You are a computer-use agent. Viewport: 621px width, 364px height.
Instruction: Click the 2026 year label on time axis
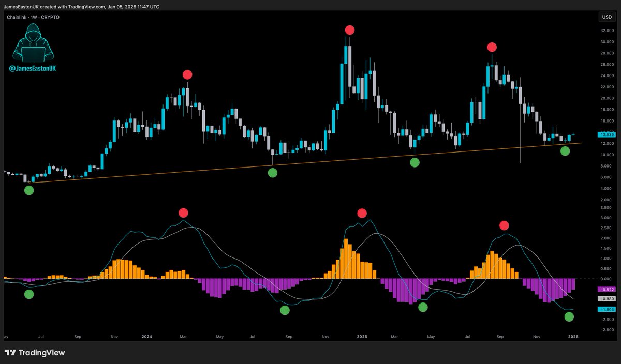(x=572, y=336)
